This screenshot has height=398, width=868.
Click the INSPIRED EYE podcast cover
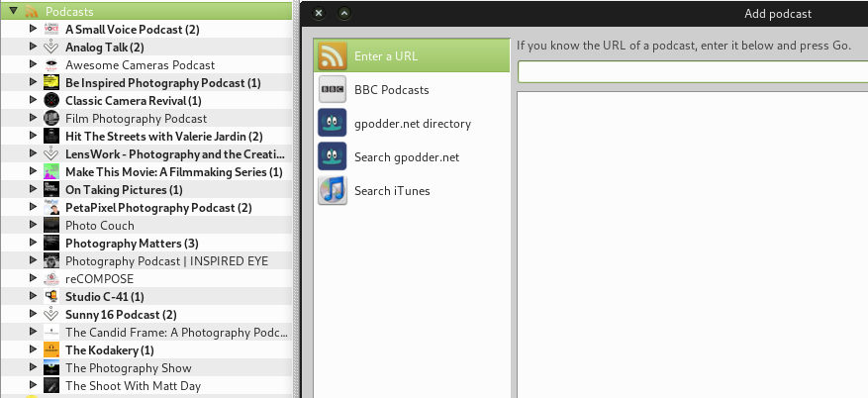tap(50, 260)
